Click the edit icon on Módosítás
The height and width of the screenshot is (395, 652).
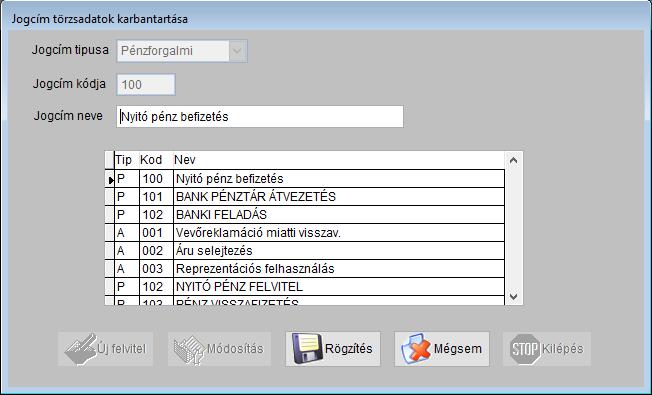[189, 350]
